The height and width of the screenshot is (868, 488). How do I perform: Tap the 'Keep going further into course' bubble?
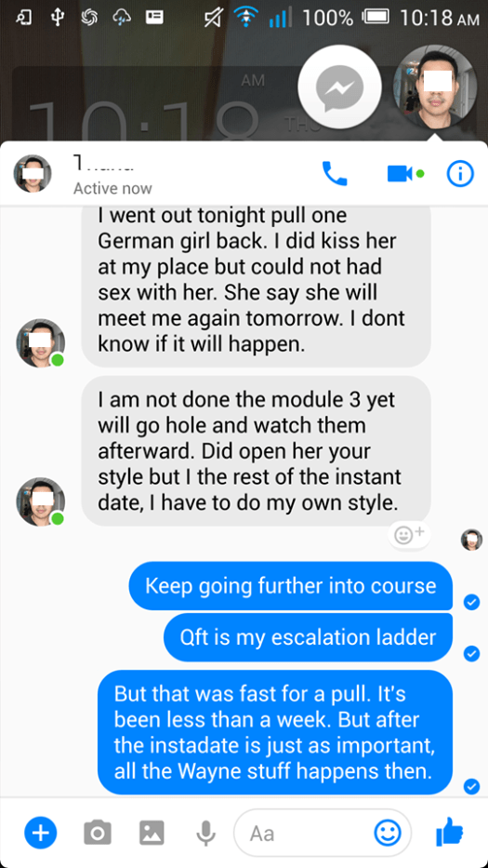(x=290, y=586)
